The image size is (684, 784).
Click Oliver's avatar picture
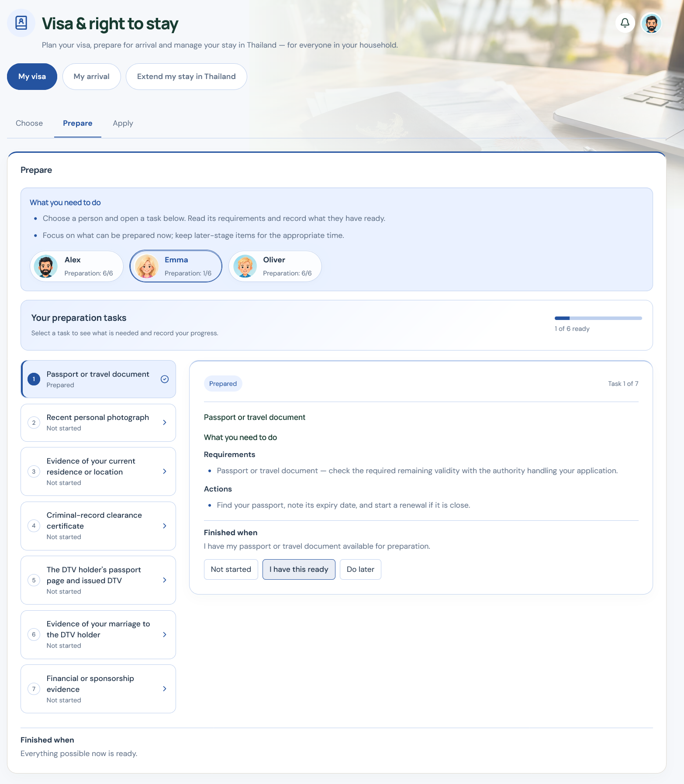point(245,266)
